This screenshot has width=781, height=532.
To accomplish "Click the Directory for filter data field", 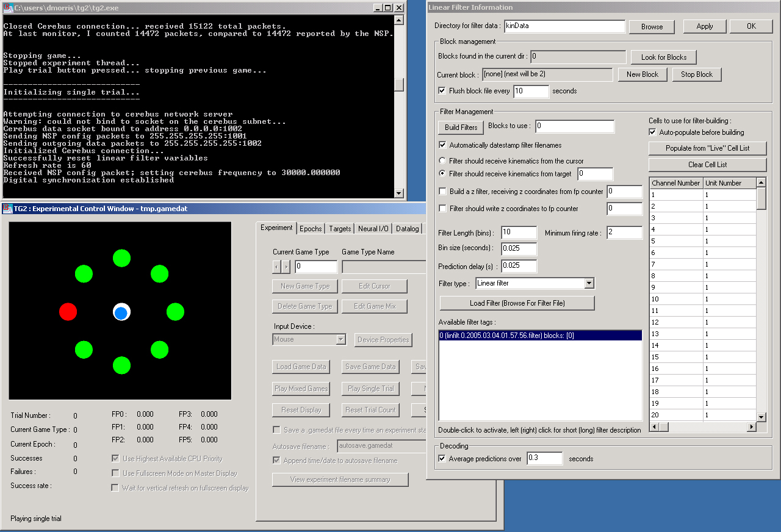I will [x=564, y=26].
